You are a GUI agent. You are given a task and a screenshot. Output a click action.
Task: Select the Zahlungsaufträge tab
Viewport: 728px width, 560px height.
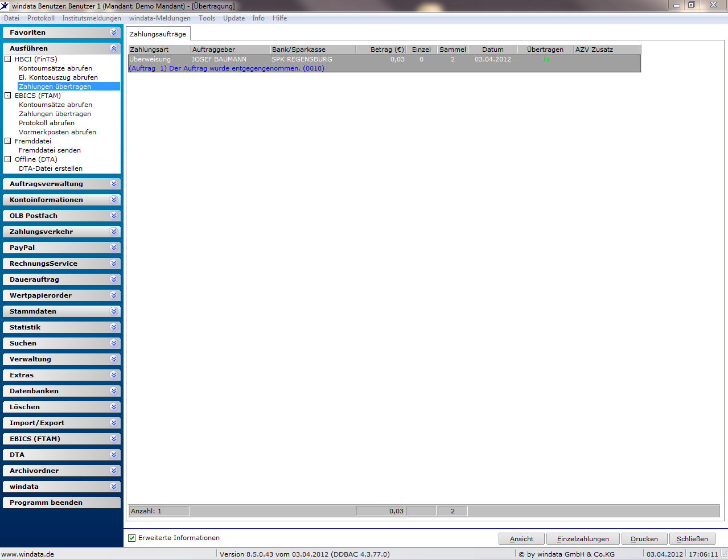pyautogui.click(x=158, y=34)
